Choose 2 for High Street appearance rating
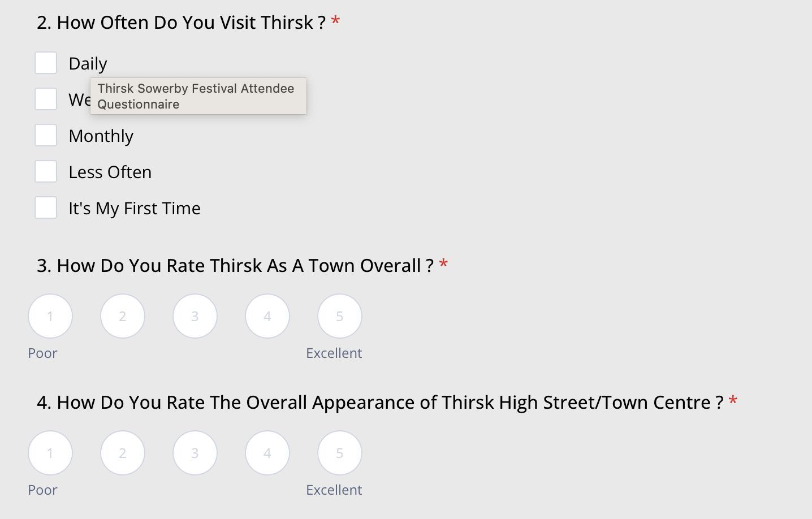This screenshot has width=812, height=519. coord(123,453)
